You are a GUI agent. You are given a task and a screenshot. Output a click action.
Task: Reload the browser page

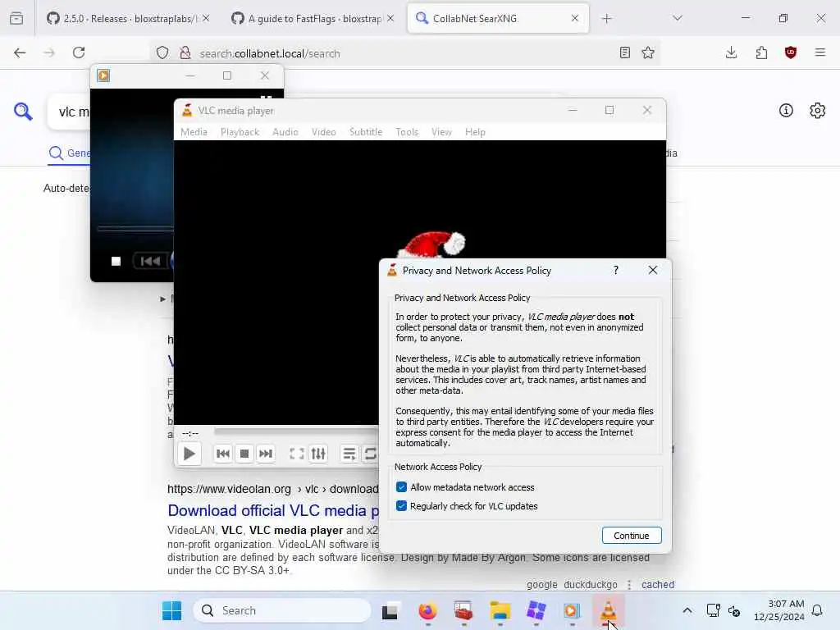click(79, 52)
